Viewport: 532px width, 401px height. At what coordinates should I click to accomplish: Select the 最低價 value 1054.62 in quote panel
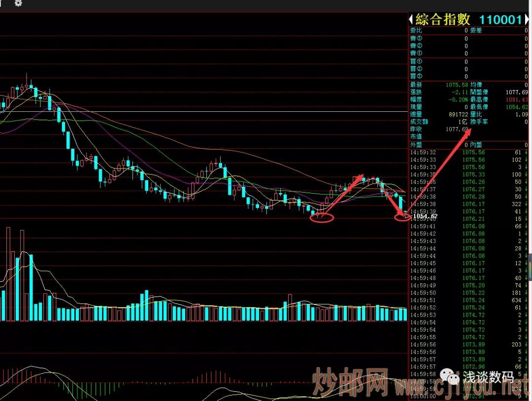tap(517, 107)
